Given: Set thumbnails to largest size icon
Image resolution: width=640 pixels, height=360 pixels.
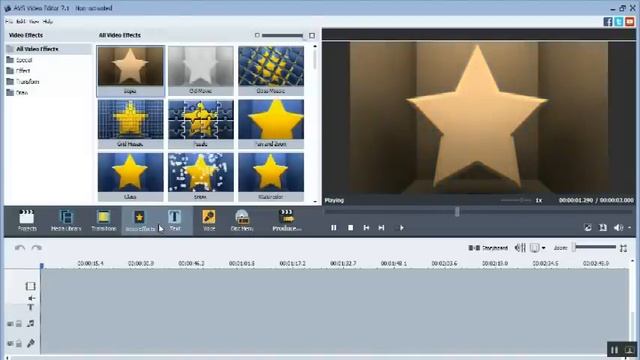Looking at the screenshot, I should click(312, 36).
